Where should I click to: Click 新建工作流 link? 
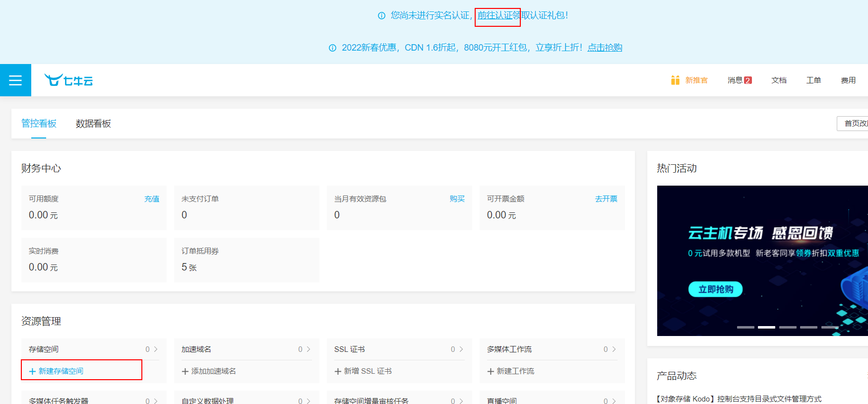pos(515,371)
